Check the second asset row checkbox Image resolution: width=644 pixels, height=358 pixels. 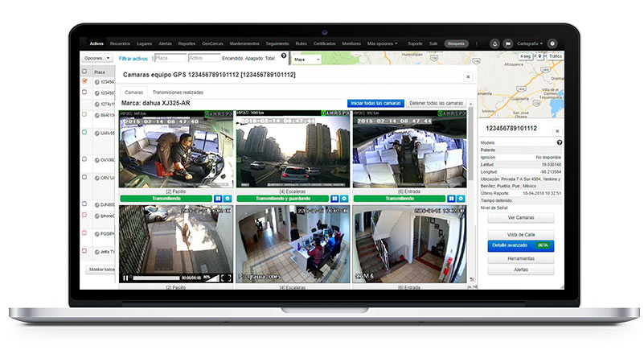(84, 93)
